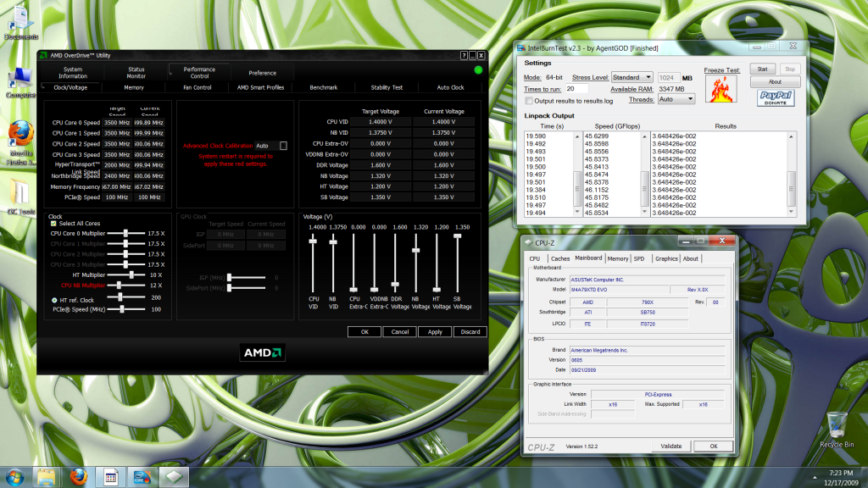Open the OC Tools desktop folder
Screen dimensions: 868x488
pyautogui.click(x=20, y=198)
